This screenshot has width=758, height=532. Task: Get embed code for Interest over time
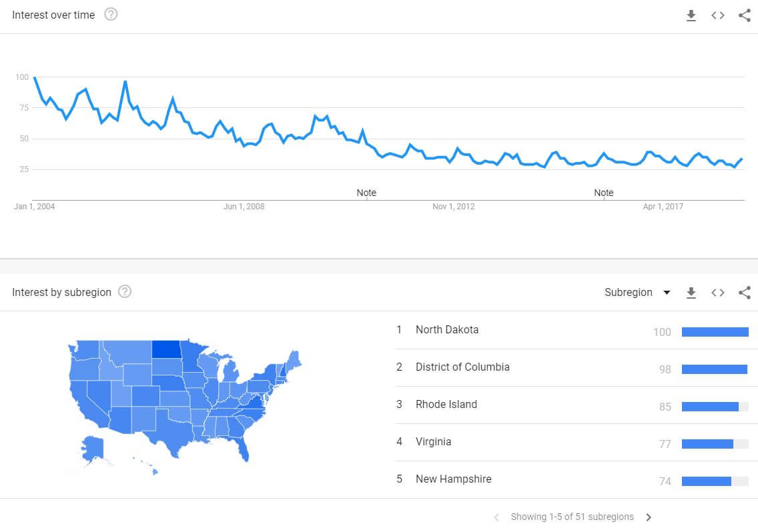(718, 15)
